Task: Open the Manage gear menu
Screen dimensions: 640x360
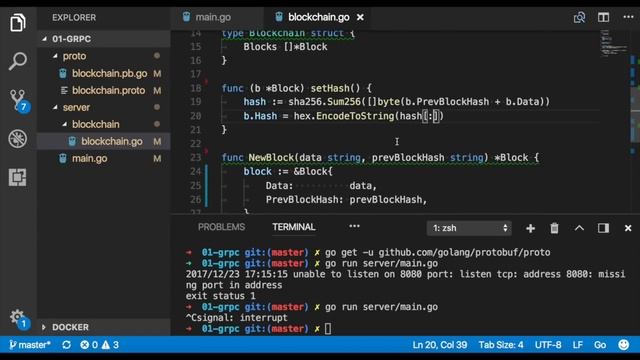Action: 18,318
